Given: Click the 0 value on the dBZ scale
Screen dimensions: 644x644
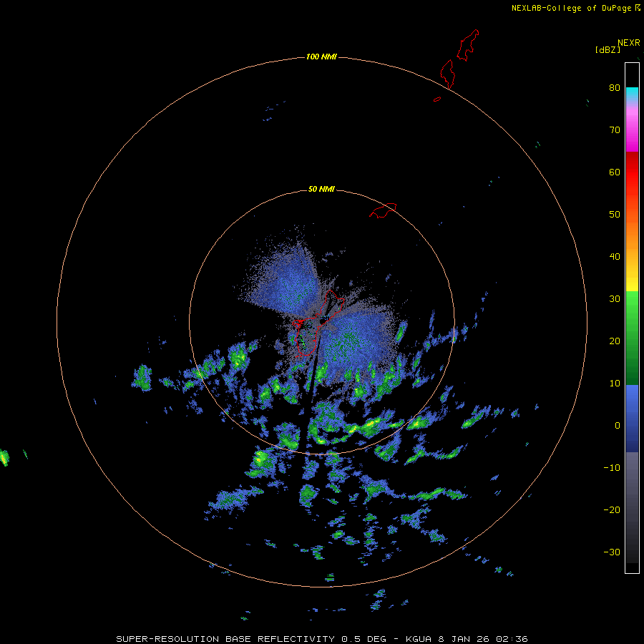Looking at the screenshot, I should click(618, 426).
